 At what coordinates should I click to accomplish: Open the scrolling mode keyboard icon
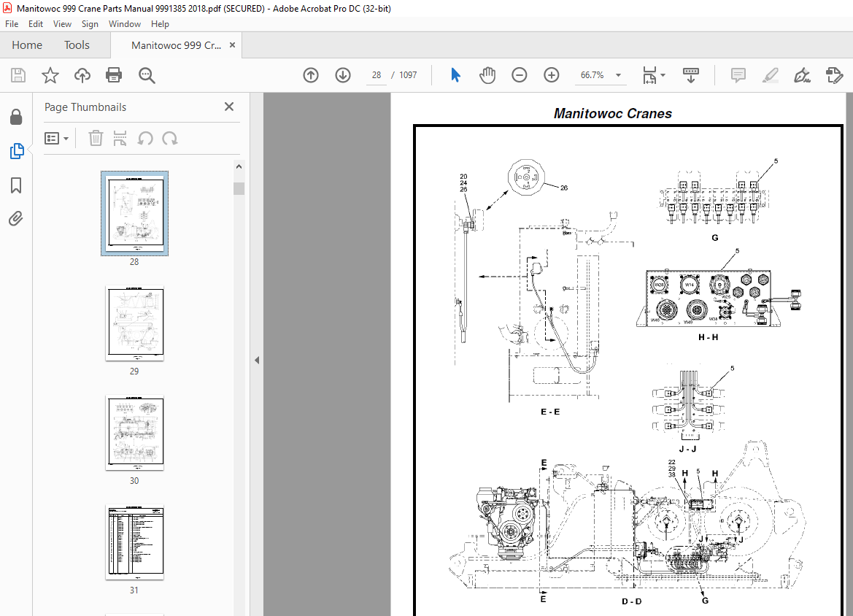coord(690,75)
